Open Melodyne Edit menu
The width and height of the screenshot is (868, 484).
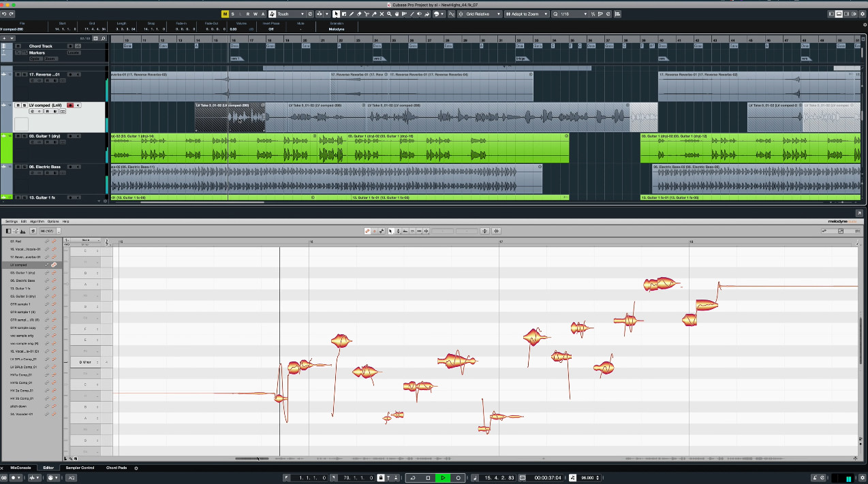(24, 221)
